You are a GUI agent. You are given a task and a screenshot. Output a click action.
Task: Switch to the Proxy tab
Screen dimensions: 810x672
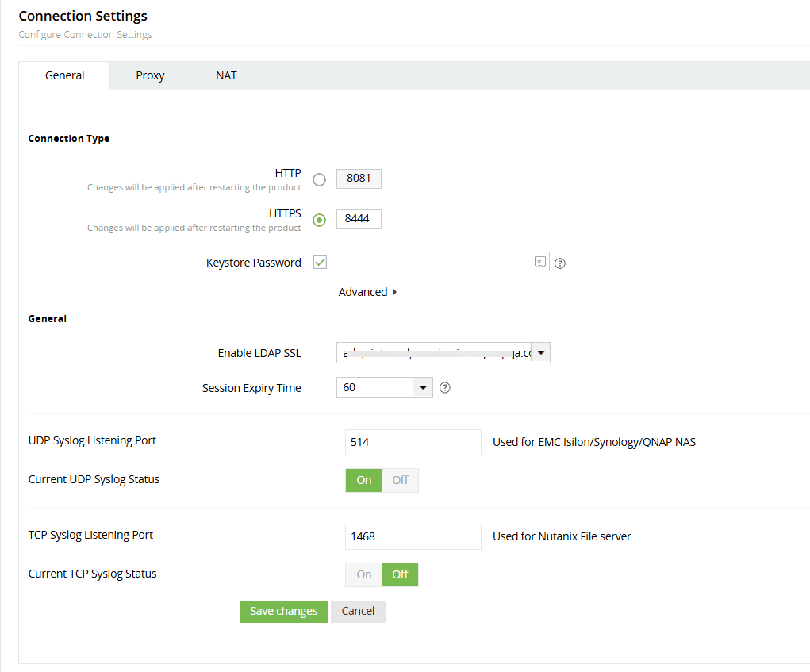(150, 76)
